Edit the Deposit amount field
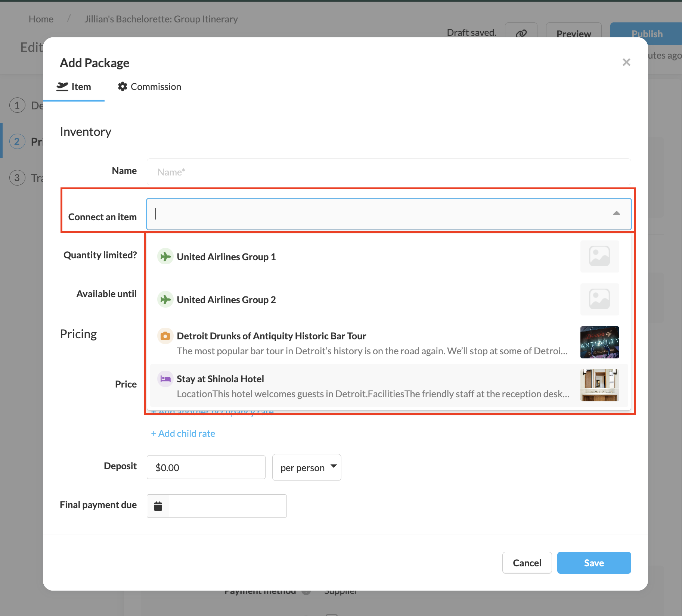 click(206, 467)
